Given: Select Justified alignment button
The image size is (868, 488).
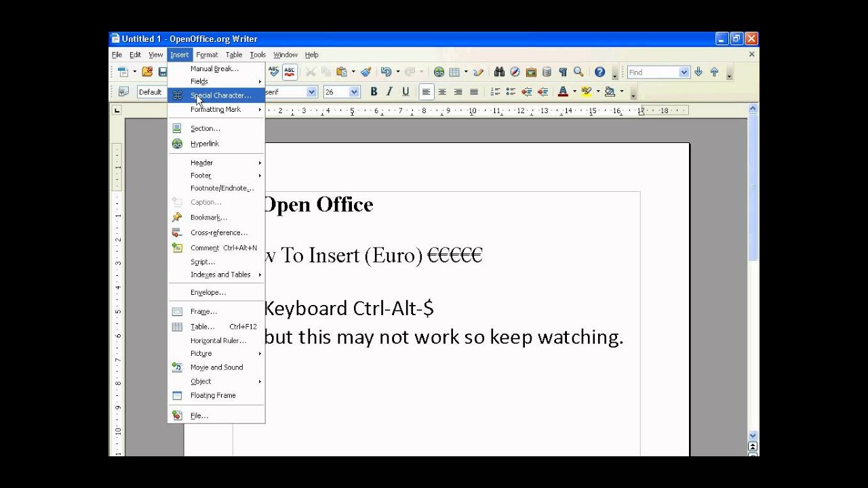Looking at the screenshot, I should tap(474, 91).
